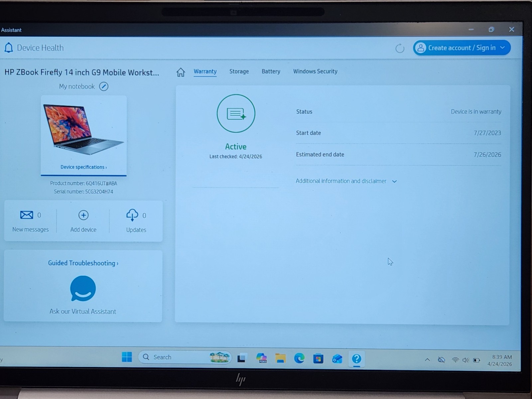Switch to the Battery tab
532x399 pixels.
coord(271,71)
